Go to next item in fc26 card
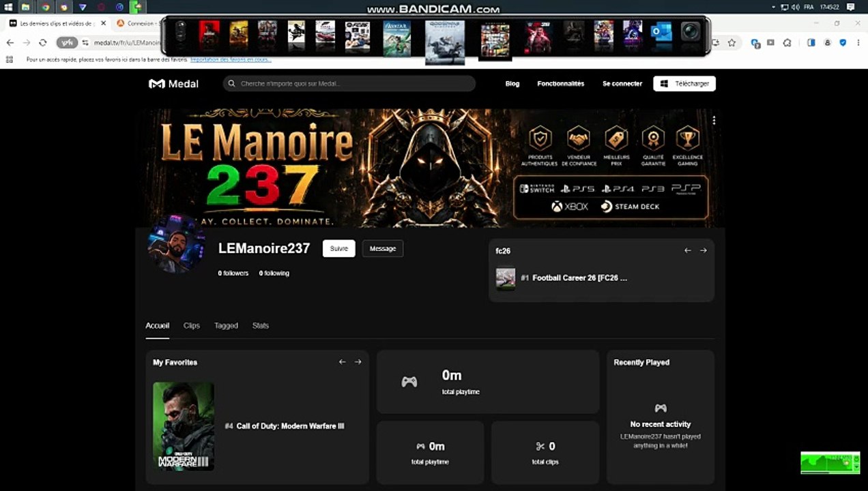 704,250
